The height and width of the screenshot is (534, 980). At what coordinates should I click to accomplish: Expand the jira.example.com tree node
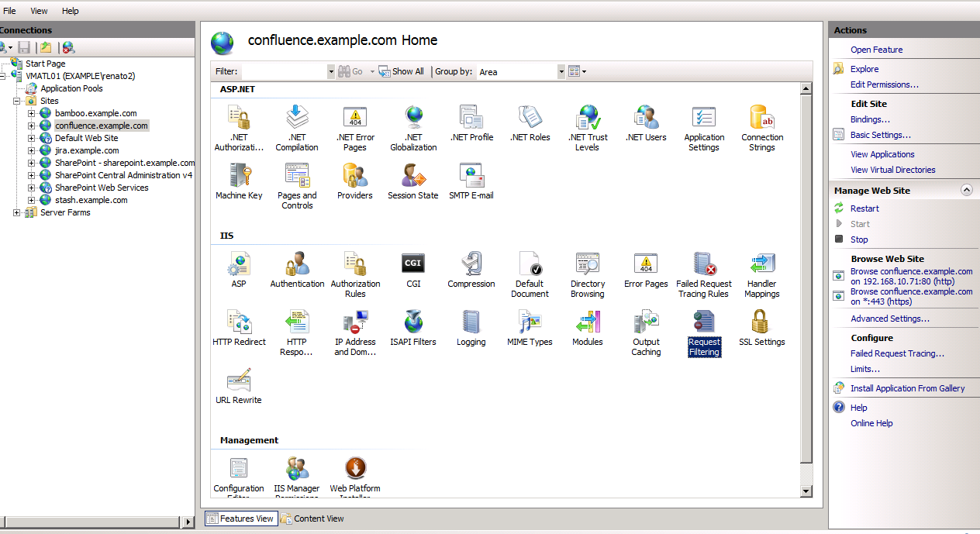click(x=32, y=150)
